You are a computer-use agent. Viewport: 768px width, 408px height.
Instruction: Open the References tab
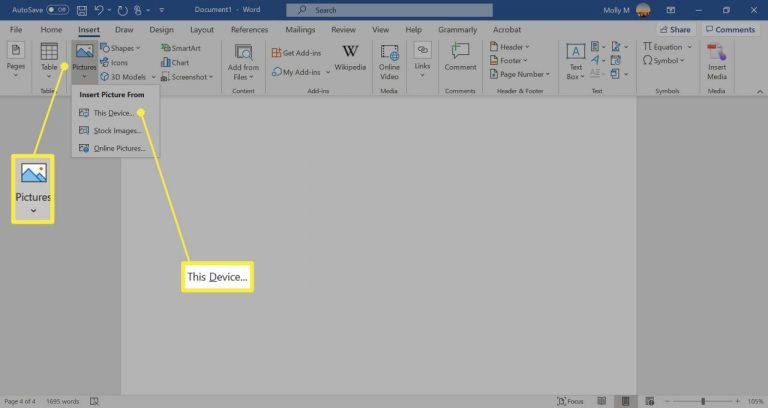pyautogui.click(x=249, y=29)
